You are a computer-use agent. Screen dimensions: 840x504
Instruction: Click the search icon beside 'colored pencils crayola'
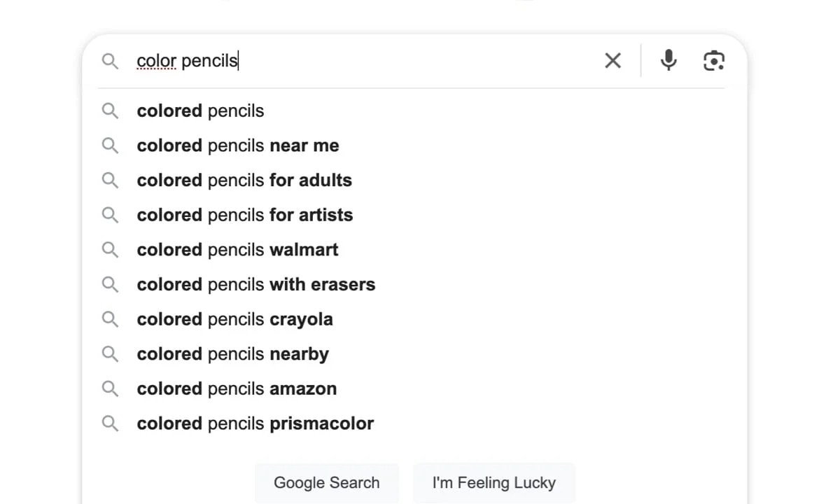110,319
